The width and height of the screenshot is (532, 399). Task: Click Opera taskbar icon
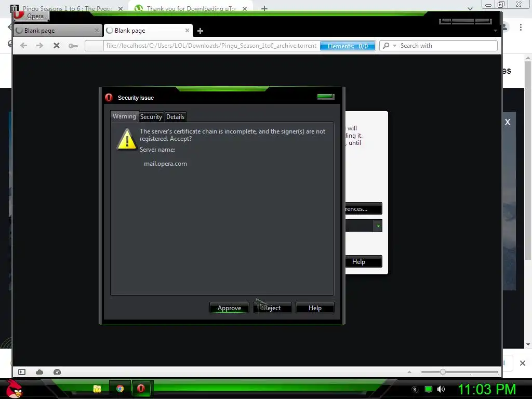tap(141, 389)
